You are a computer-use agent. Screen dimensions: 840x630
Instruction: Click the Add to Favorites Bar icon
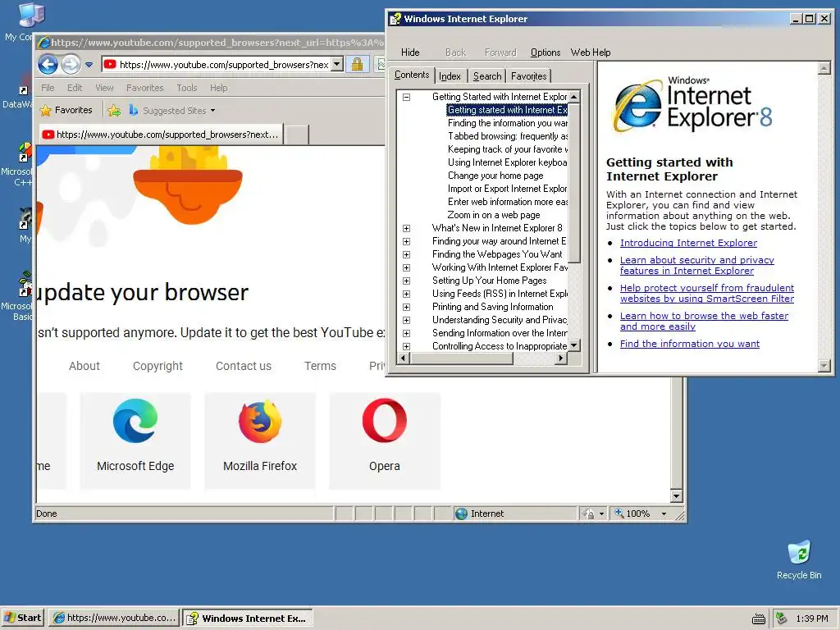tap(114, 111)
